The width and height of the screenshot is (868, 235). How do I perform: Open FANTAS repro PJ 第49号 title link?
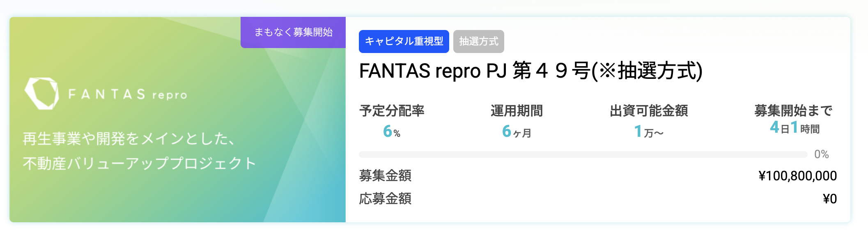click(x=531, y=71)
